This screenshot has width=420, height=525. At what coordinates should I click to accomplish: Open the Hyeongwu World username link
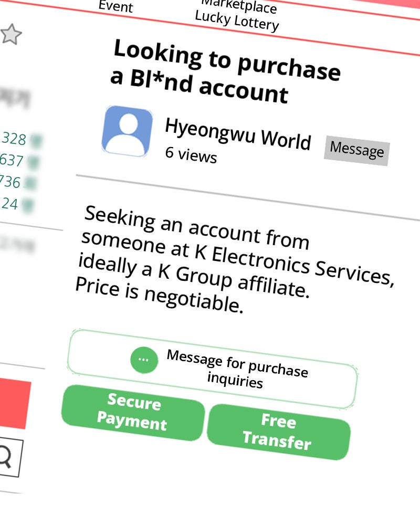(238, 134)
